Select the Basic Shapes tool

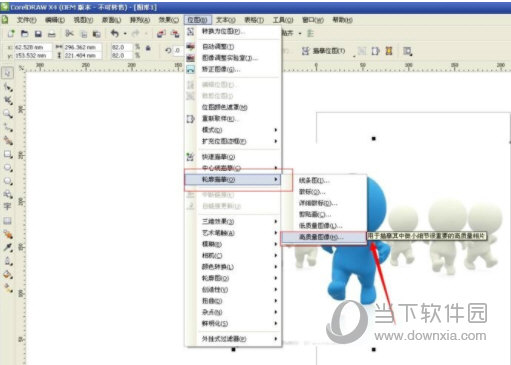pos(8,194)
